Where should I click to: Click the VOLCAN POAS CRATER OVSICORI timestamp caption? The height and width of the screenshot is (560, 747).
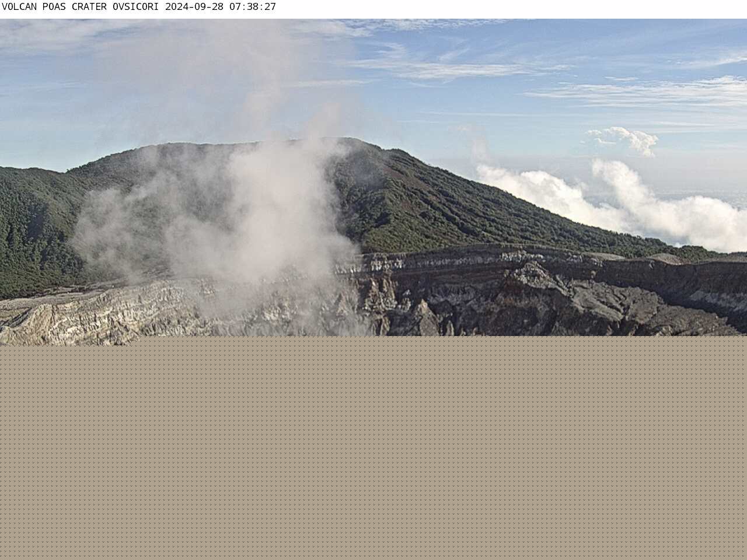coord(139,7)
